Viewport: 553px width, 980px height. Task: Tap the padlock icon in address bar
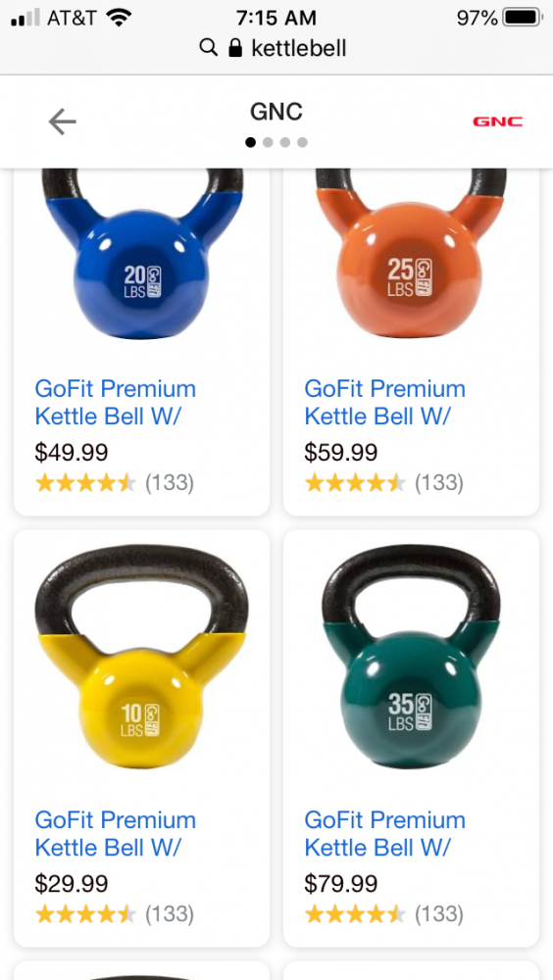coord(235,47)
